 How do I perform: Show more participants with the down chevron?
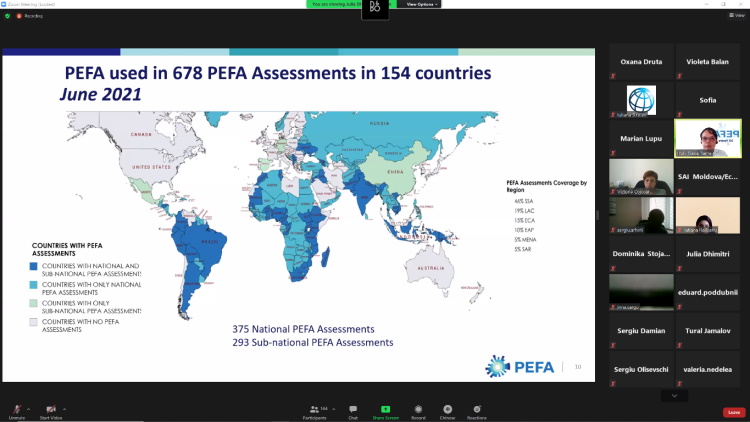pos(674,396)
